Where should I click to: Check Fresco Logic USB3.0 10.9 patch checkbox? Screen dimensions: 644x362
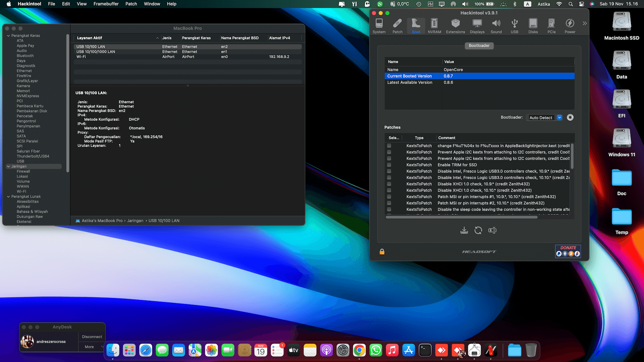[x=389, y=171]
